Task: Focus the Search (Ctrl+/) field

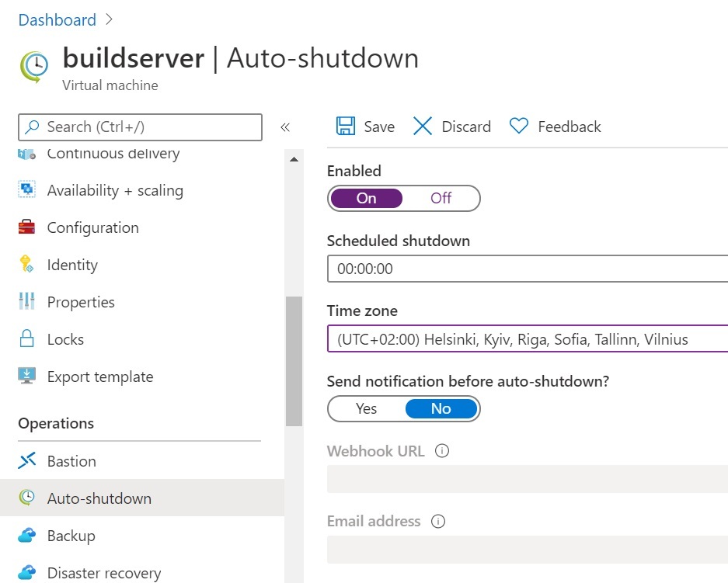Action: [x=140, y=127]
